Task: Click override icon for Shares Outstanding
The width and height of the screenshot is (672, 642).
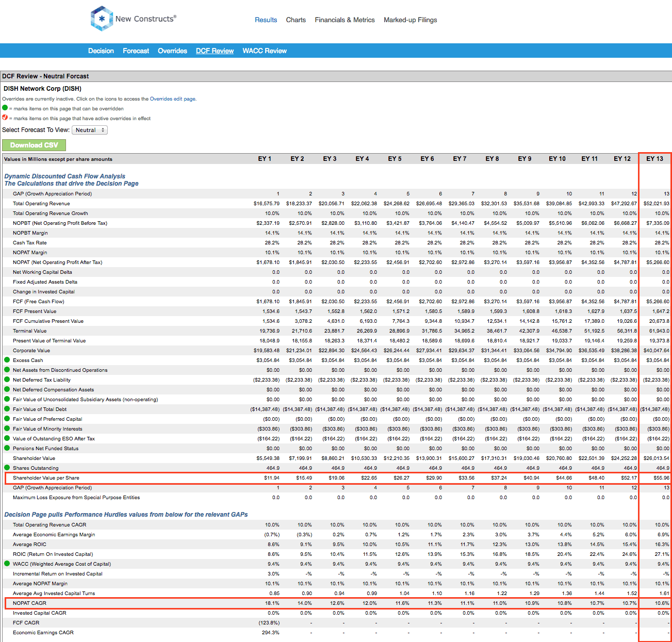Action: pyautogui.click(x=7, y=468)
